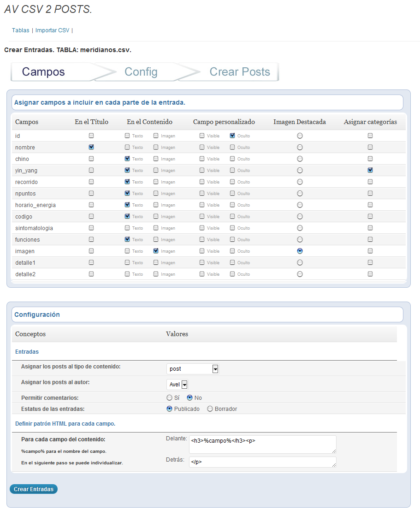This screenshot has width=420, height=516.
Task: Check Visible custom field for sintomatologia
Action: point(202,228)
